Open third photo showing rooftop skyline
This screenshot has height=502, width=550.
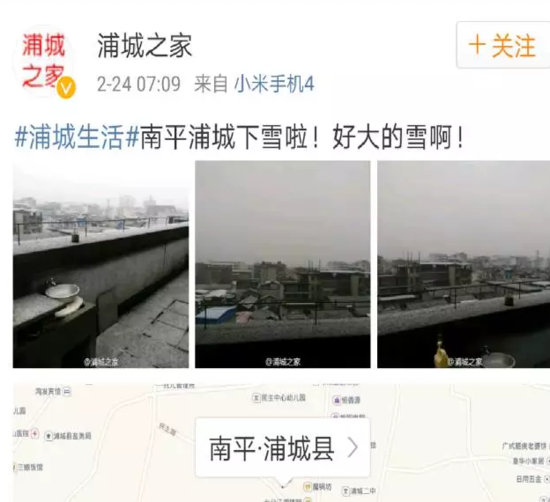click(x=463, y=265)
